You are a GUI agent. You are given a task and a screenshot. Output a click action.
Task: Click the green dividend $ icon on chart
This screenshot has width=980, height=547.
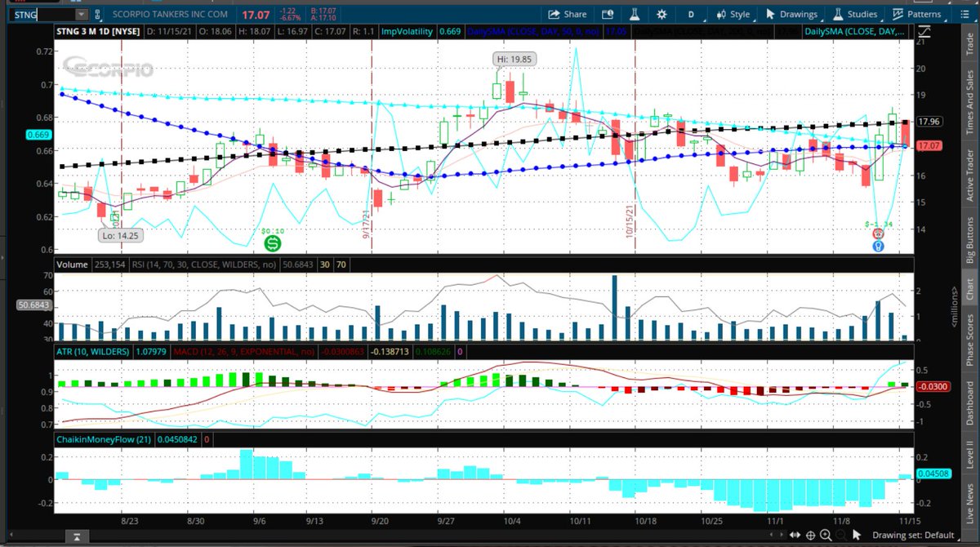pyautogui.click(x=273, y=243)
